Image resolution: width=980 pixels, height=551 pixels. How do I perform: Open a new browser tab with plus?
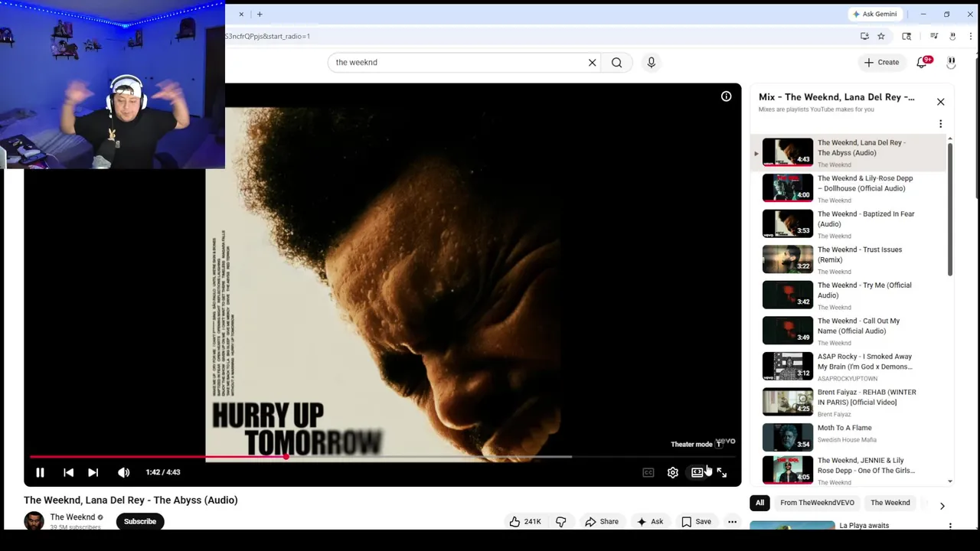pos(260,14)
